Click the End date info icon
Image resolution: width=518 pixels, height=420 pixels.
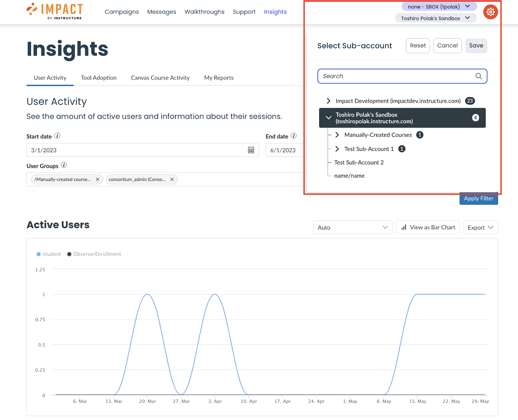click(294, 136)
